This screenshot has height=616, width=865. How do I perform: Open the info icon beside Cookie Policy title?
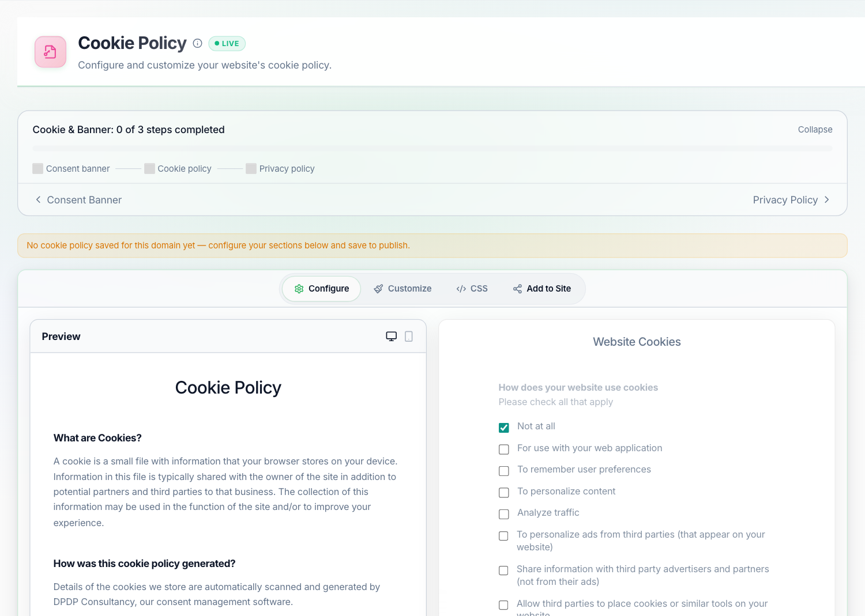[x=197, y=43]
